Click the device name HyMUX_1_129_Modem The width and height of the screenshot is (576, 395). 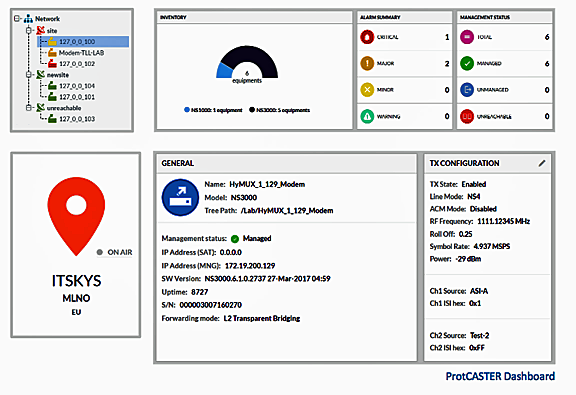pos(267,184)
